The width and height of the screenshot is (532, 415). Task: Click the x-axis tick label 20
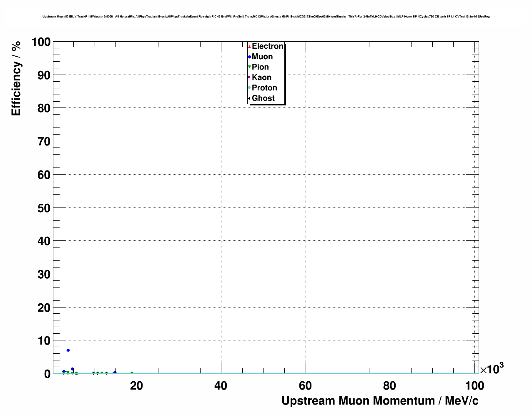pos(136,386)
